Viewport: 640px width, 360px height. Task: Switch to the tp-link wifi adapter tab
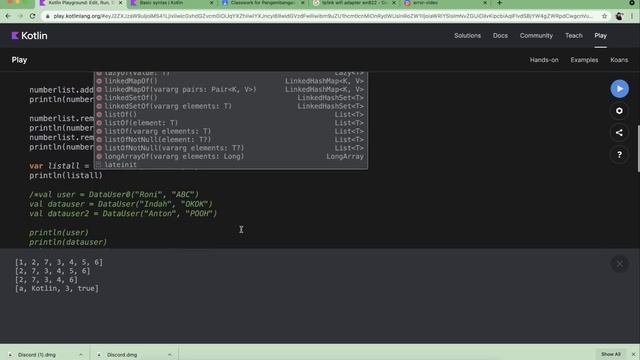(x=354, y=3)
